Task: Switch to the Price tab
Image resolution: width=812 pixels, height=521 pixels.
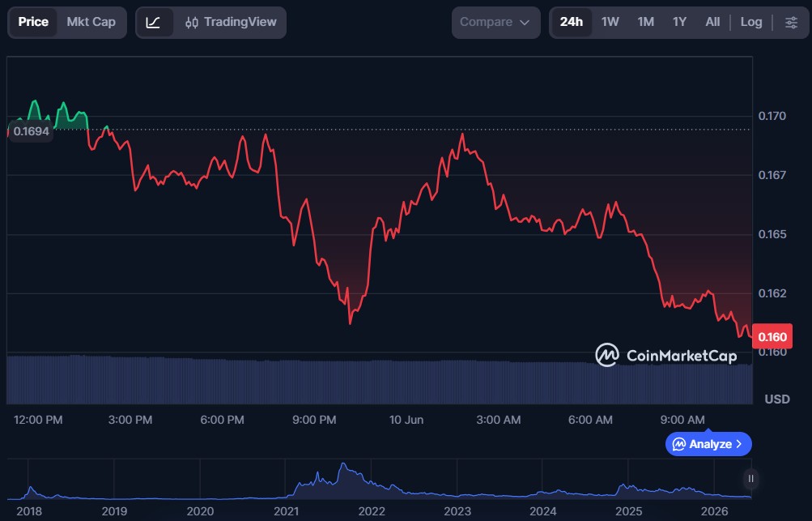Action: pos(33,23)
